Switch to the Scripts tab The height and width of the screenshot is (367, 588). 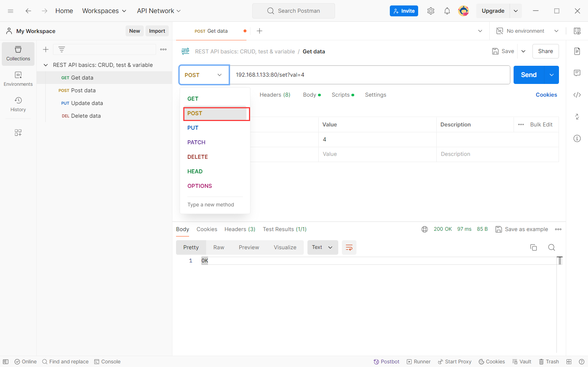click(x=343, y=95)
